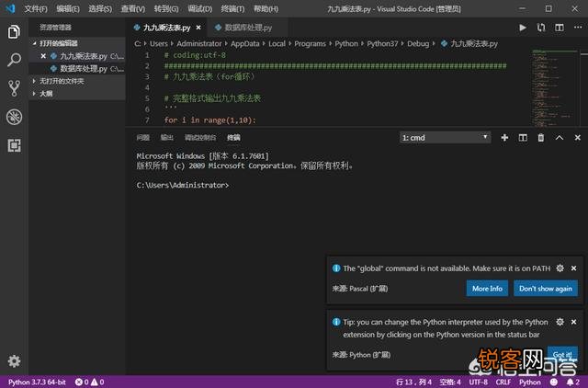Click Python37 in the breadcrumb path
This screenshot has height=388, width=588.
pyautogui.click(x=382, y=43)
